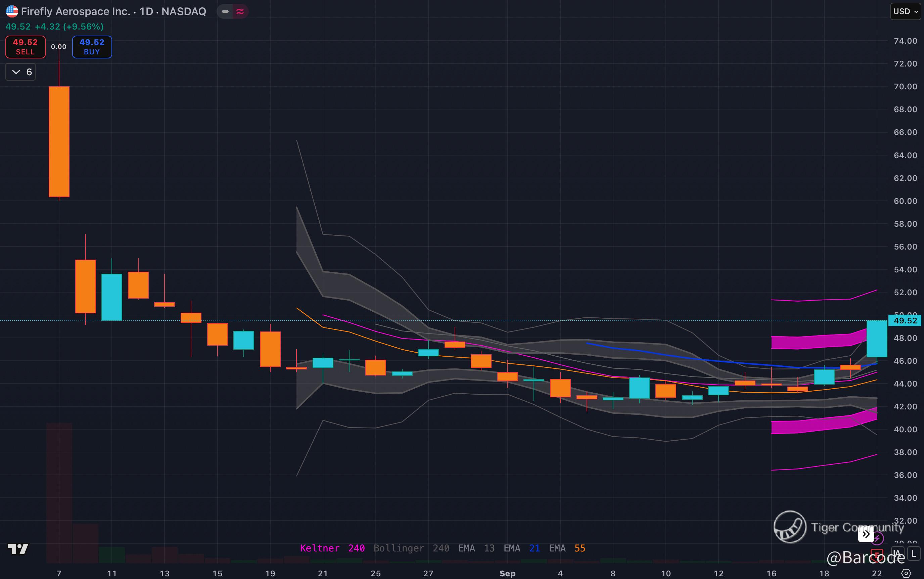This screenshot has width=924, height=579.
Task: Open the USD currency dropdown
Action: tap(905, 11)
